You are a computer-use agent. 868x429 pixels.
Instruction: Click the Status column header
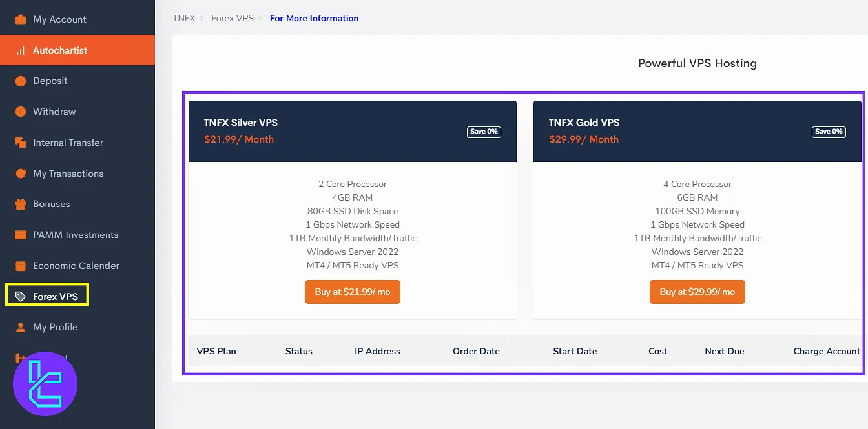pos(299,351)
